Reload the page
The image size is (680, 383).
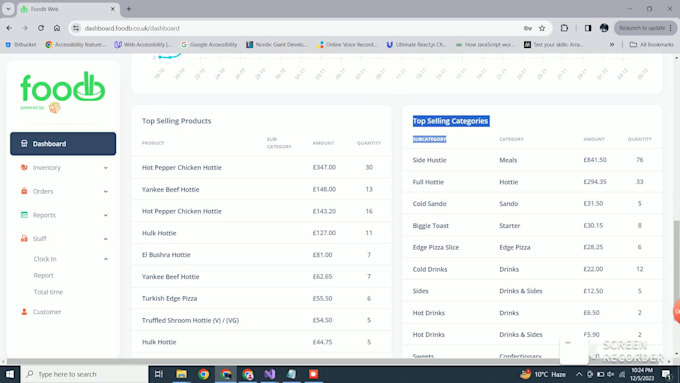pyautogui.click(x=41, y=28)
